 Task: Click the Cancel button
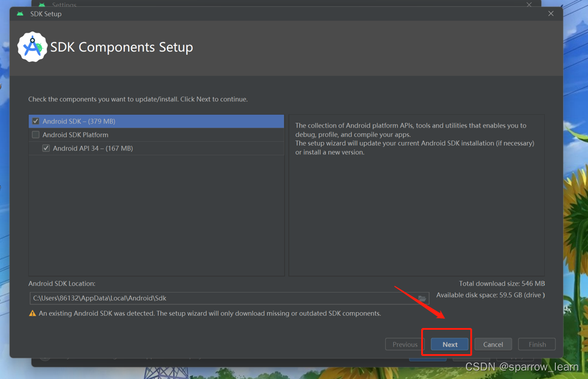(493, 344)
